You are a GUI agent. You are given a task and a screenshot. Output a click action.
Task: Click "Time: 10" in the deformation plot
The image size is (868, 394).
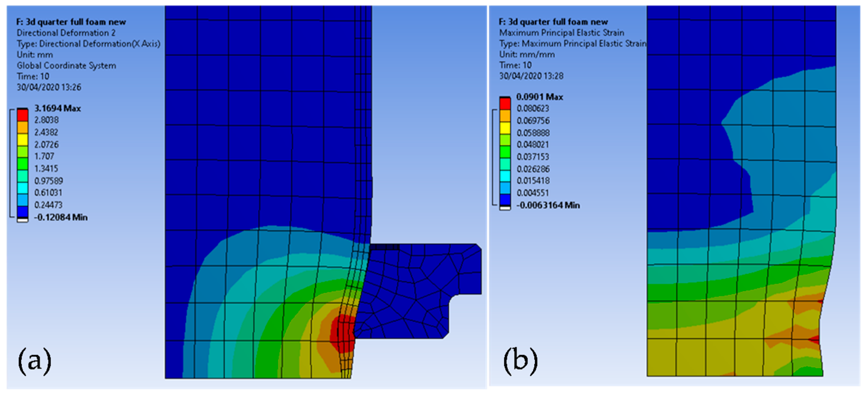tap(33, 76)
